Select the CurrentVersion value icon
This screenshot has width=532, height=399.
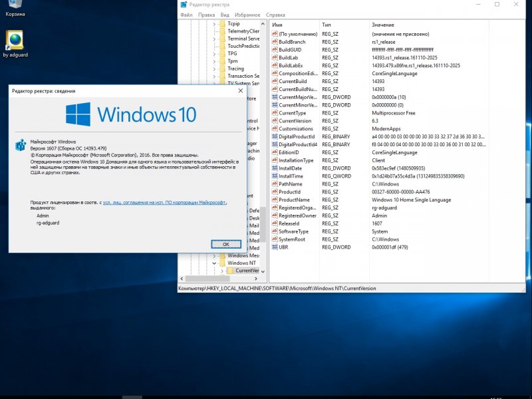point(275,120)
